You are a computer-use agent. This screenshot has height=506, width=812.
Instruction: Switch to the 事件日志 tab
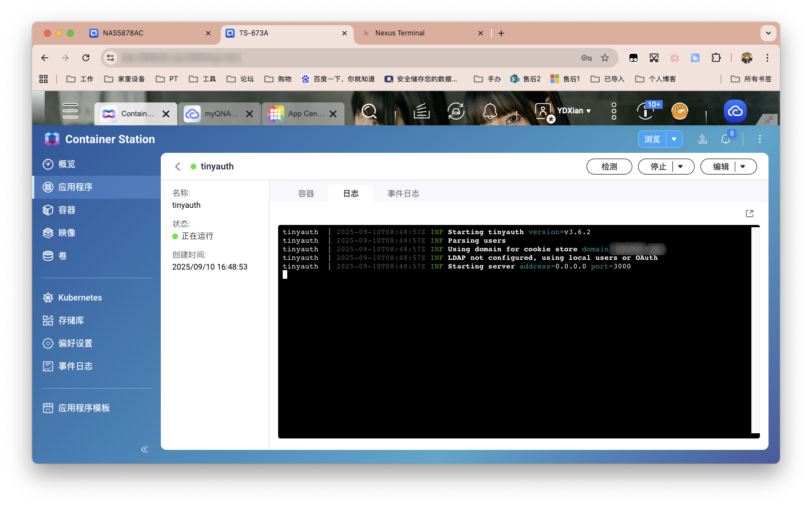[x=403, y=193]
